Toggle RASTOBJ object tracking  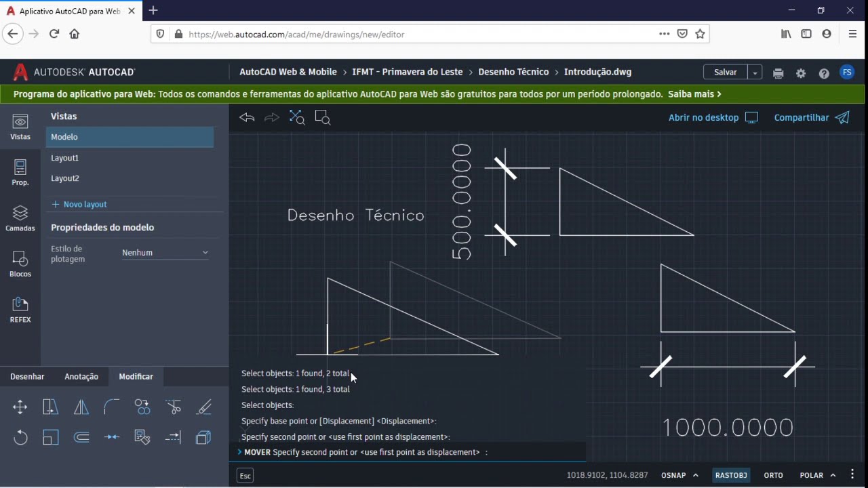(731, 476)
